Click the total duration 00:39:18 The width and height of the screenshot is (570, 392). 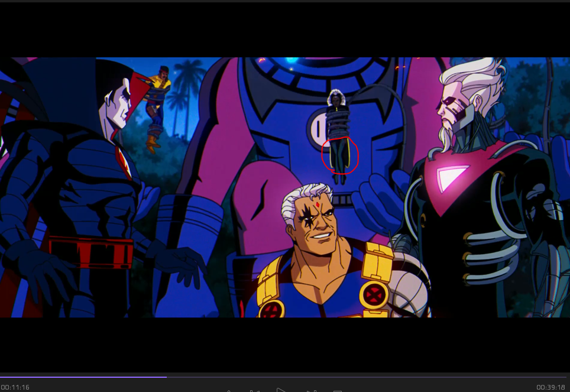pos(550,387)
